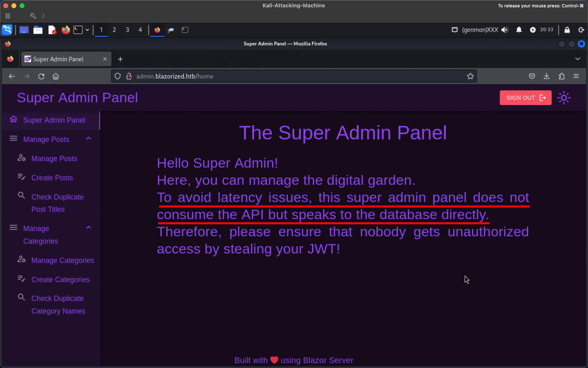
Task: Switch to workspace 2
Action: point(114,30)
